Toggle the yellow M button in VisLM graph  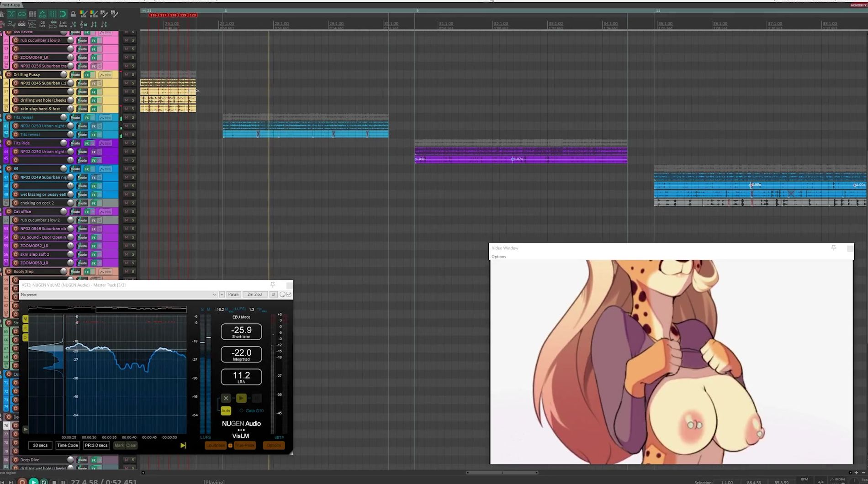[25, 319]
